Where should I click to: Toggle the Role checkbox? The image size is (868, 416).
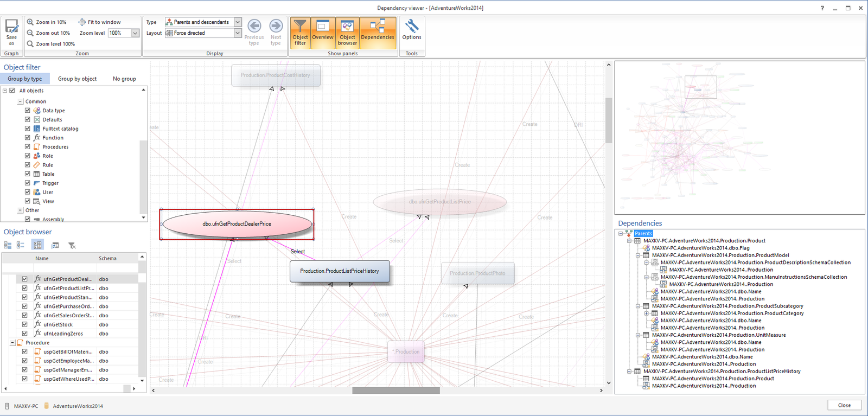(x=28, y=156)
